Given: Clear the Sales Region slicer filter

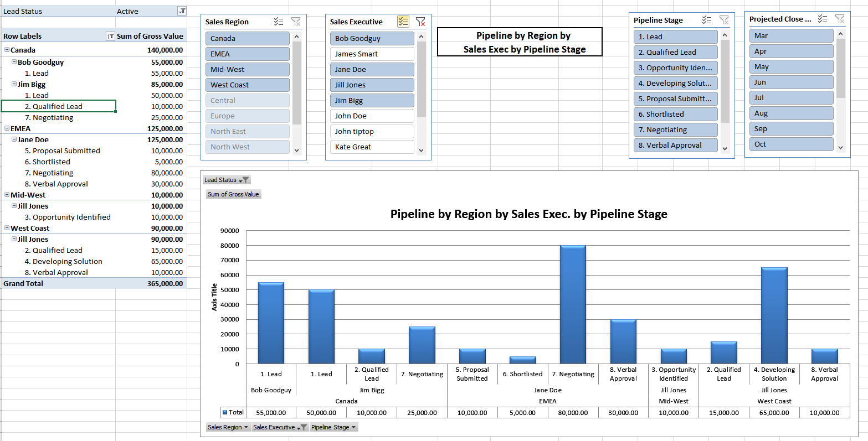Looking at the screenshot, I should pyautogui.click(x=296, y=21).
